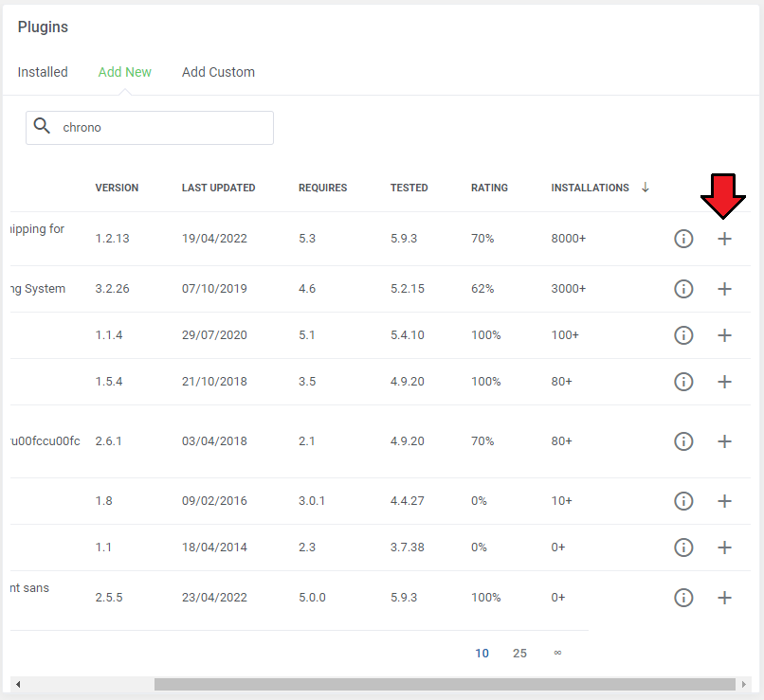This screenshot has height=700, width=764.
Task: Install the plugin with version 2.6.1
Action: (x=724, y=441)
